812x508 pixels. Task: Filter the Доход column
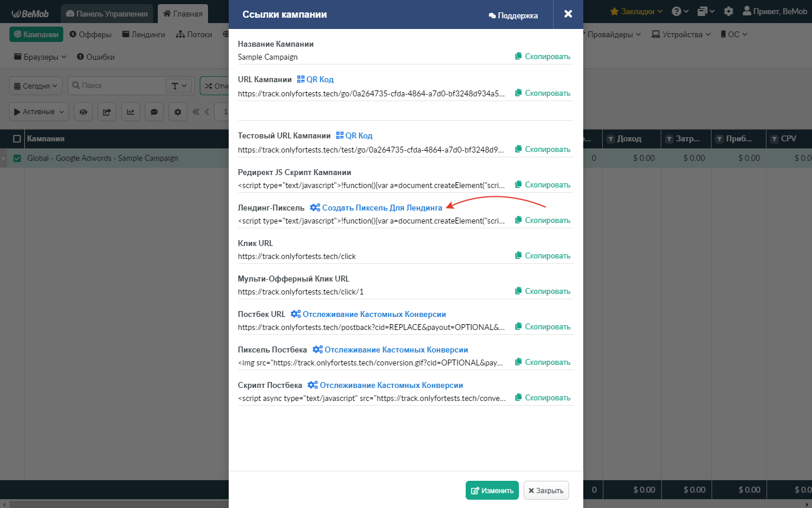pyautogui.click(x=612, y=139)
